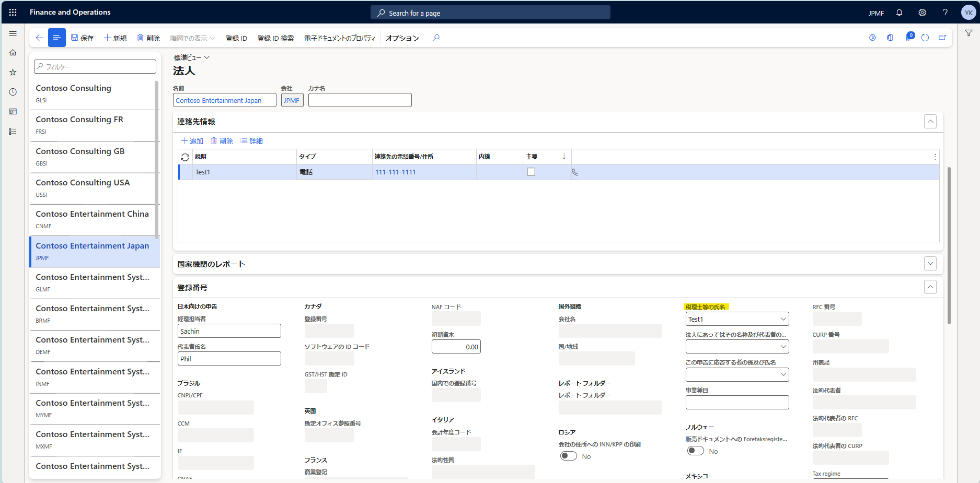Open Modules list icon in sidebar

point(13,132)
